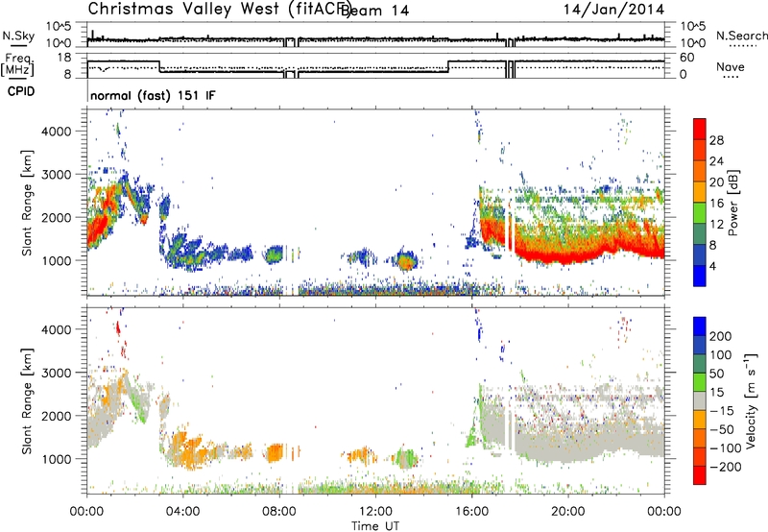768x532 pixels.
Task: Click the '1000' tick of the velocity panel
Action: pos(57,459)
